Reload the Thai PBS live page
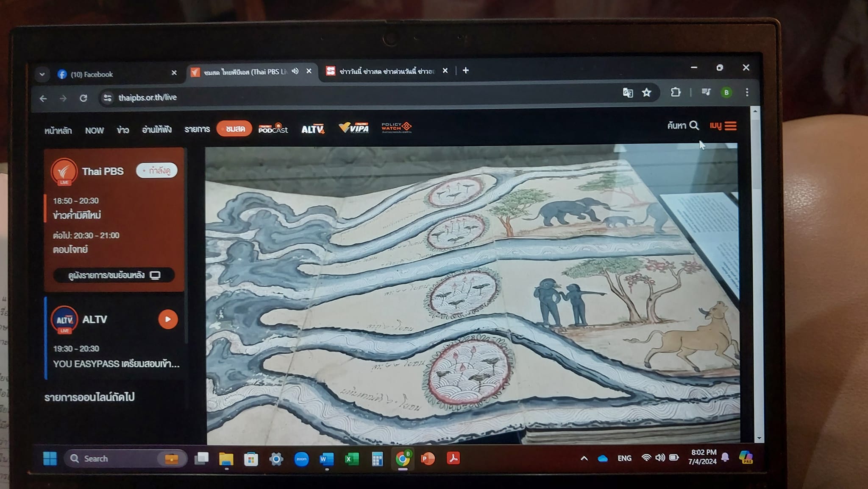This screenshot has width=868, height=489. click(83, 98)
